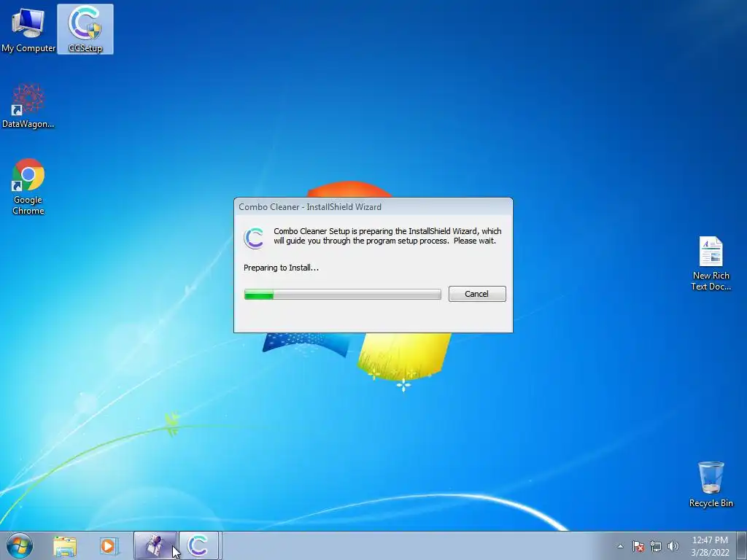Click the InstallShield Wizard title bar
Viewport: 747px width, 560px height.
click(x=373, y=206)
